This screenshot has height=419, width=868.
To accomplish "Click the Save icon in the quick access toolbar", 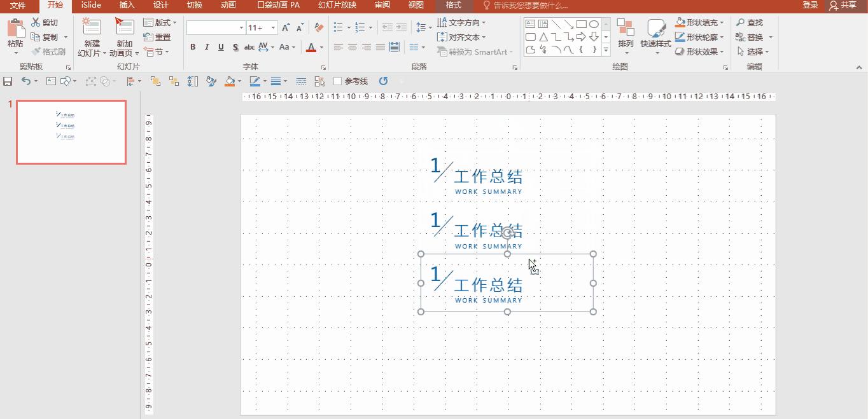I will (x=8, y=81).
